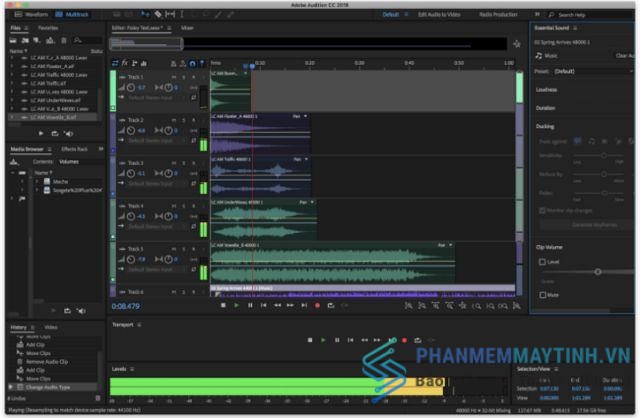
Task: Open Pan dropdown on Track 2 clip
Action: click(300, 116)
